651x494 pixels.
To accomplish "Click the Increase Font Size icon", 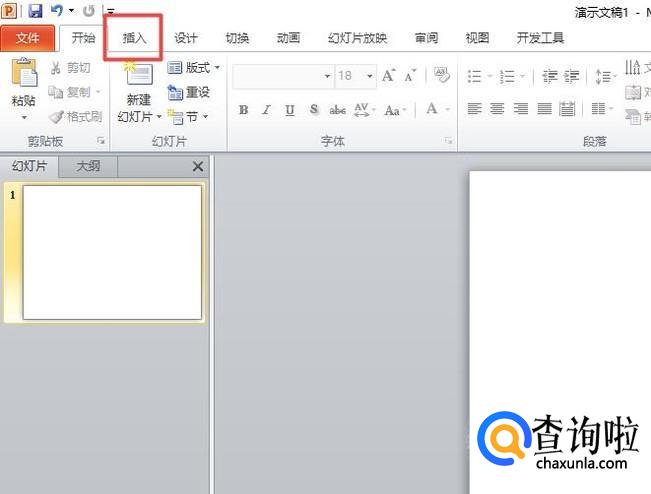I will coord(388,76).
